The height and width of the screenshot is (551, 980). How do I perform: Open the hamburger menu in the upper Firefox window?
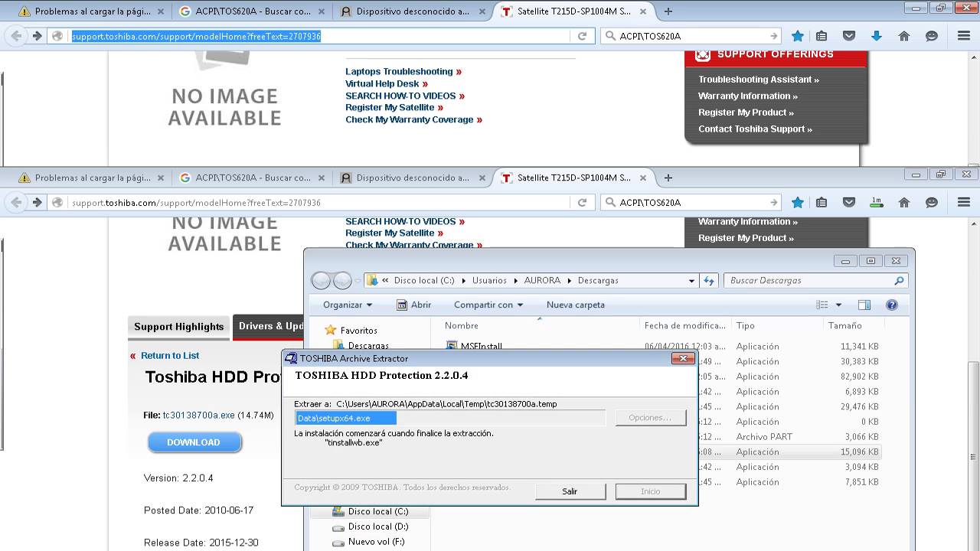[964, 36]
